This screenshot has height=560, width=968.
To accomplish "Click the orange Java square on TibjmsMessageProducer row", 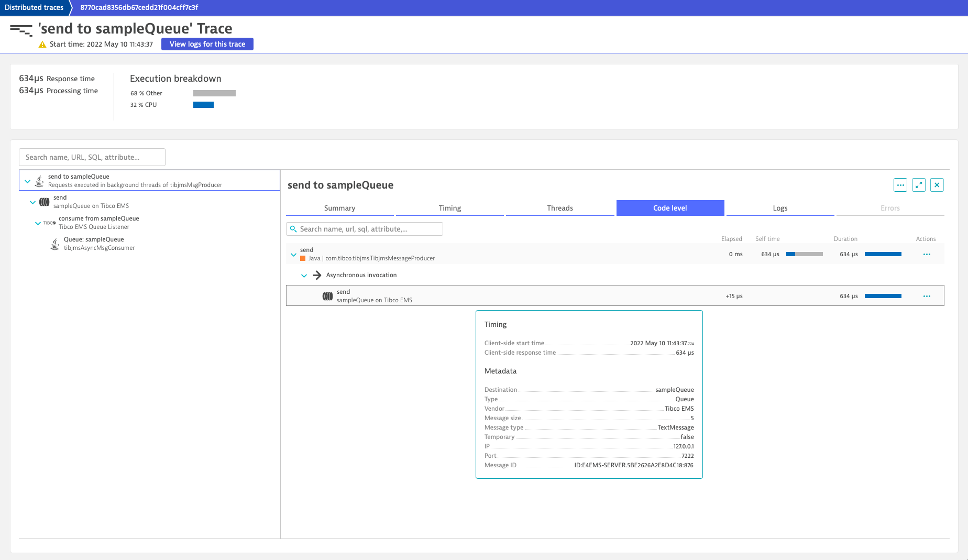I will click(x=303, y=258).
